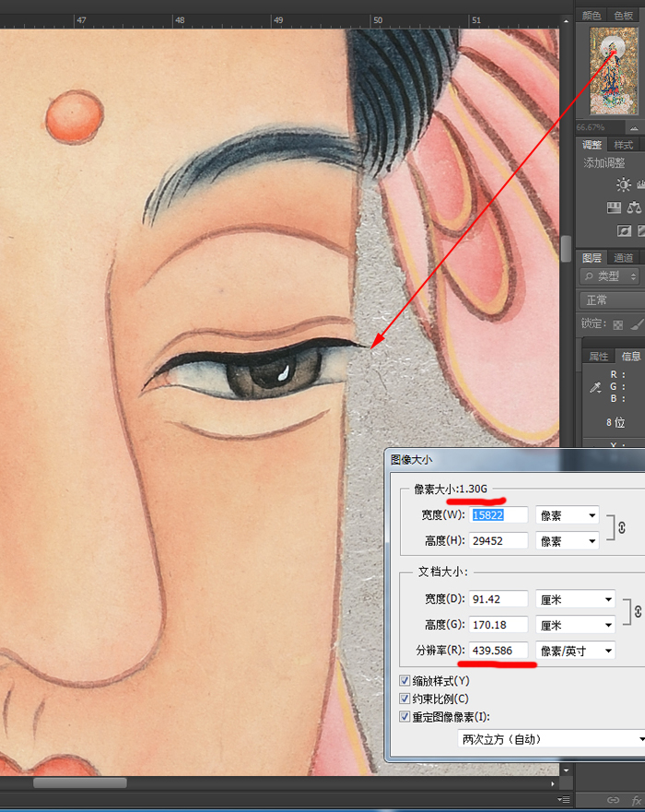The height and width of the screenshot is (812, 645).
Task: Open resolution unit 像素/英寸 dropdown
Action: point(576,651)
